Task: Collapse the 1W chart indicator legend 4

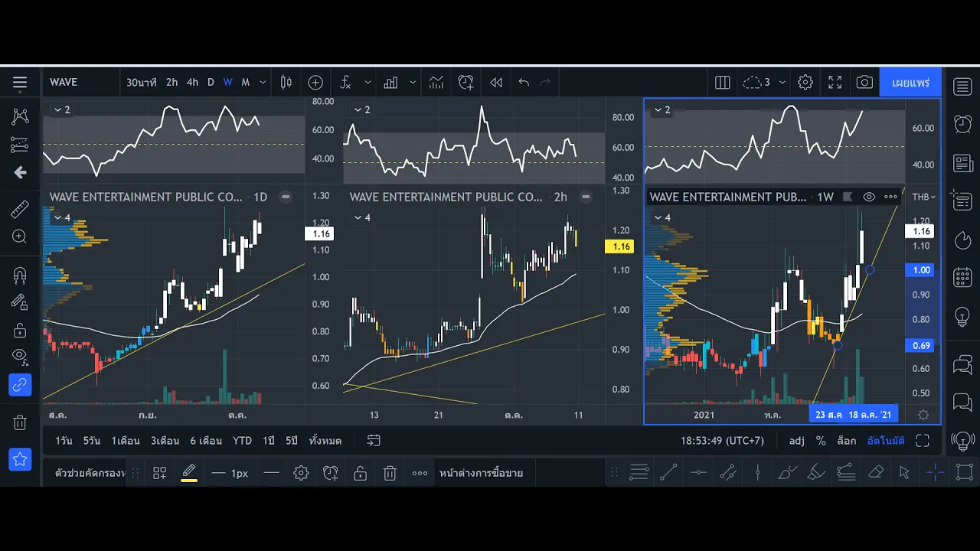Action: 658,218
